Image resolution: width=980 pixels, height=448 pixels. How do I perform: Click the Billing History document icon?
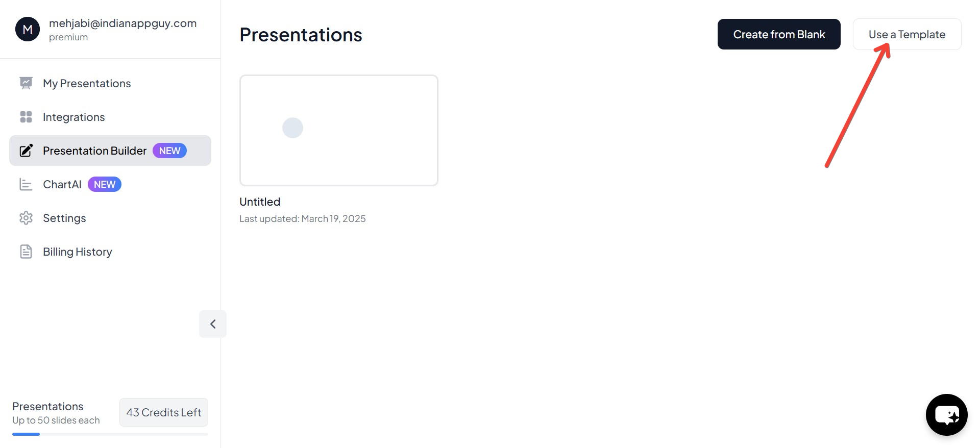[x=26, y=252]
